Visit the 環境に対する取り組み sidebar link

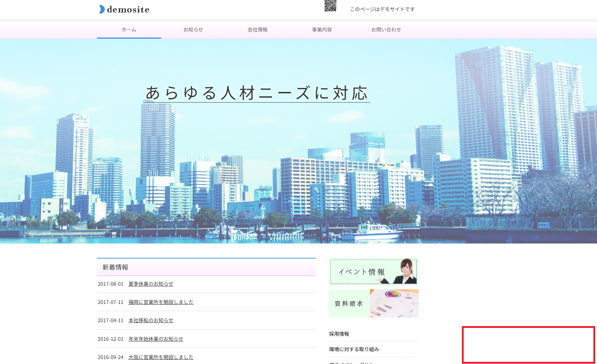tap(354, 349)
